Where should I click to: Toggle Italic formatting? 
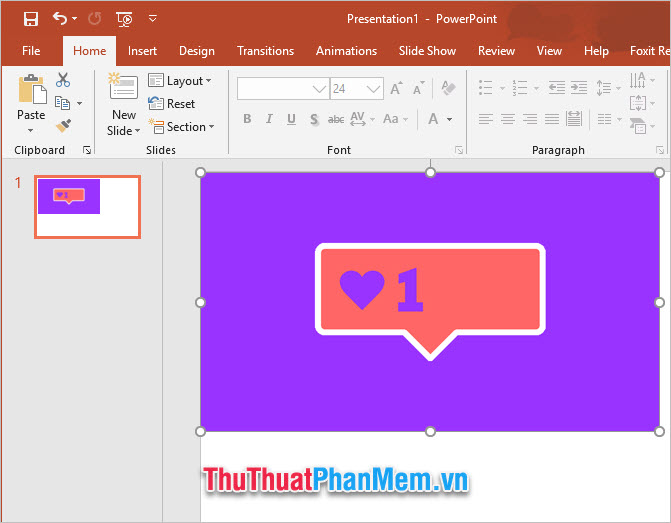(x=269, y=119)
